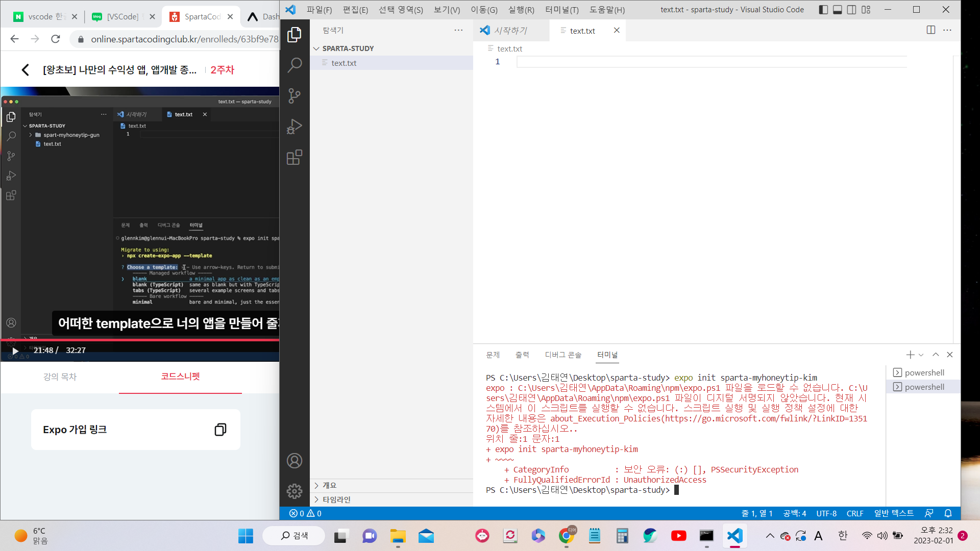The height and width of the screenshot is (551, 980).
Task: Switch to the 문제 panel tab
Action: (x=493, y=355)
